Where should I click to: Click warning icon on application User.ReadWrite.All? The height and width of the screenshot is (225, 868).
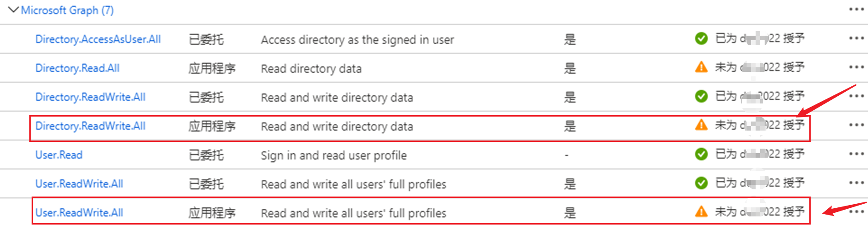[701, 211]
